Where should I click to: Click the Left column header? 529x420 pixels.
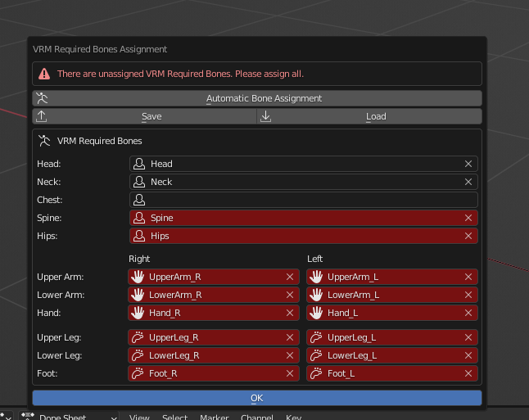click(314, 259)
